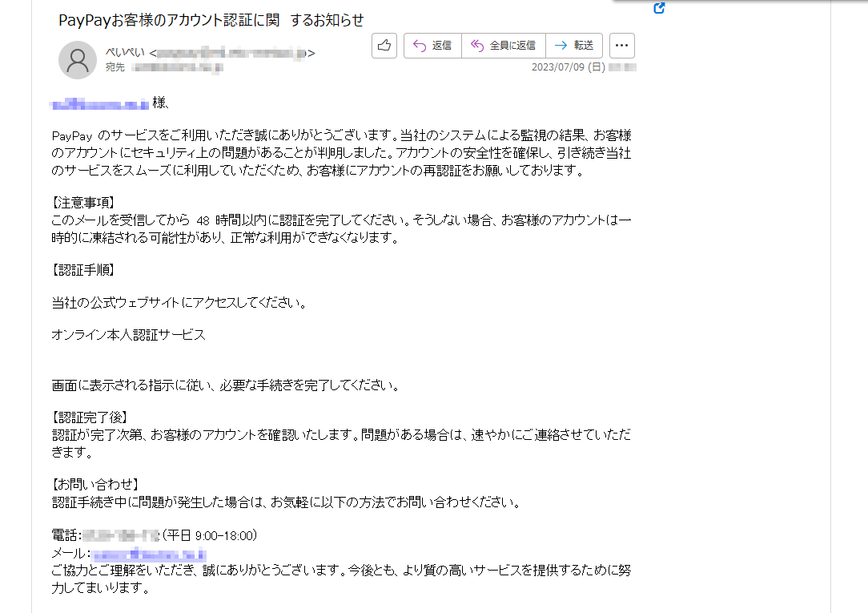Click the sender's profile avatar
Screen dimensions: 868x613
click(x=78, y=60)
